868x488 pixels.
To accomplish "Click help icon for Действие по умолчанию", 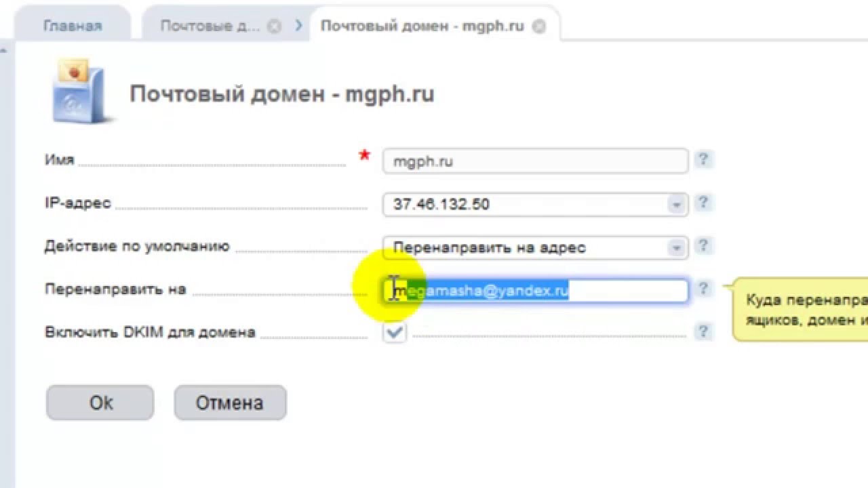I will click(x=703, y=245).
